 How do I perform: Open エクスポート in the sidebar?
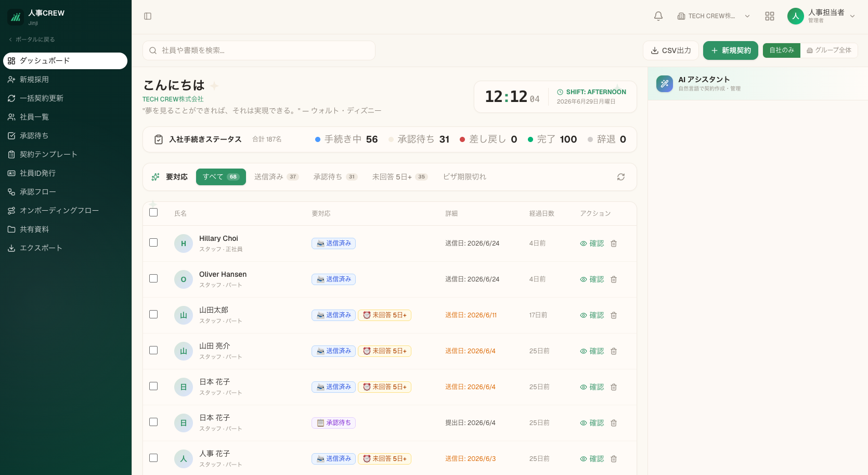[65, 248]
